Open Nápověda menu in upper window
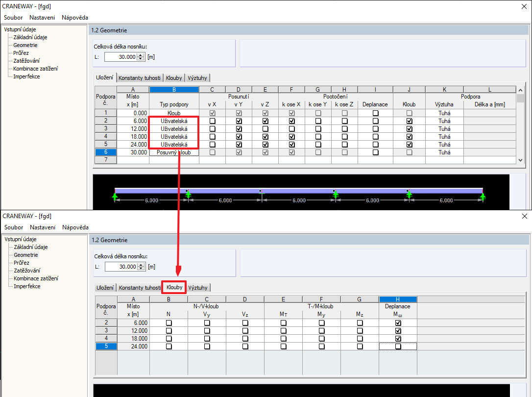This screenshot has height=397, width=532. pyautogui.click(x=75, y=18)
